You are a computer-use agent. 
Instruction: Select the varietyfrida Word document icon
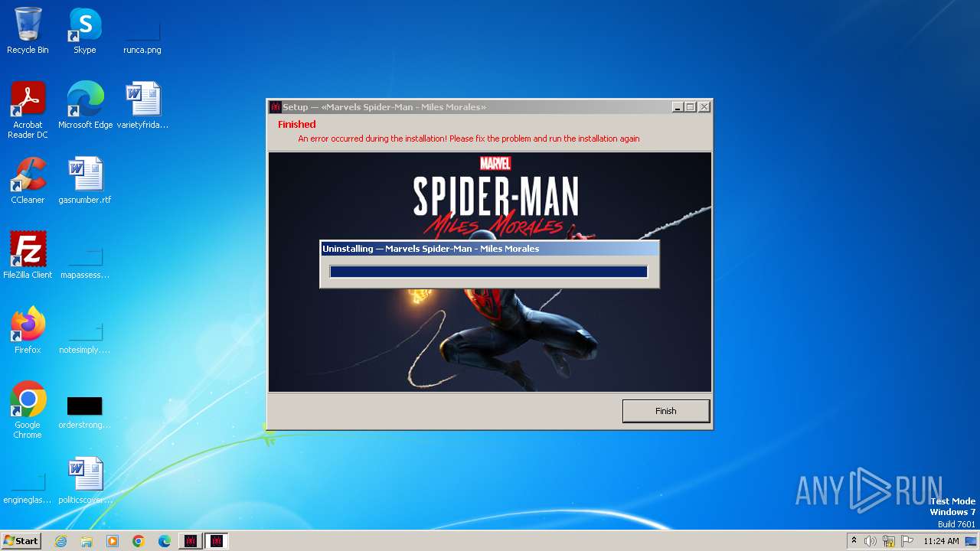142,106
